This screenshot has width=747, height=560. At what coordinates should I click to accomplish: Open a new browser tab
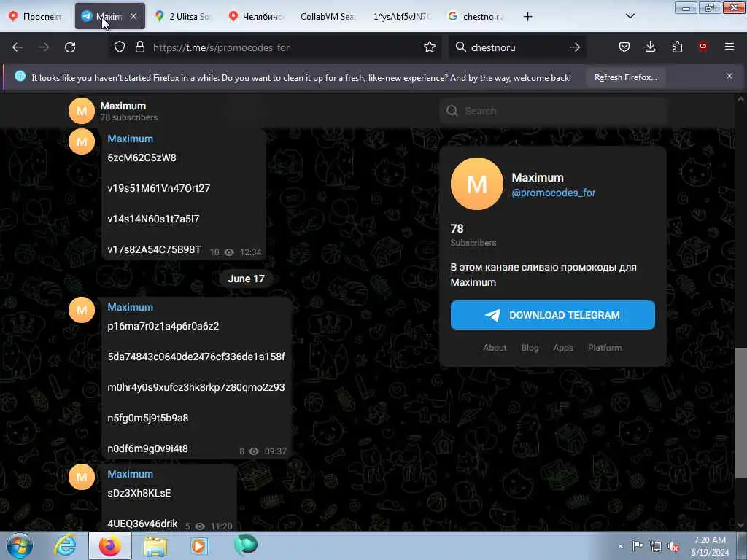[x=528, y=17]
